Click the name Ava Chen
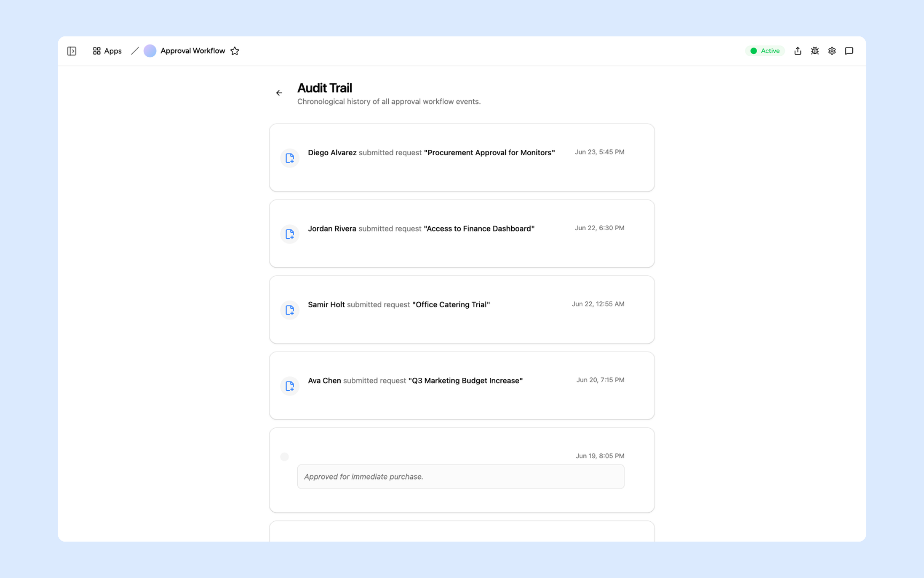Viewport: 924px width, 578px height. tap(325, 381)
